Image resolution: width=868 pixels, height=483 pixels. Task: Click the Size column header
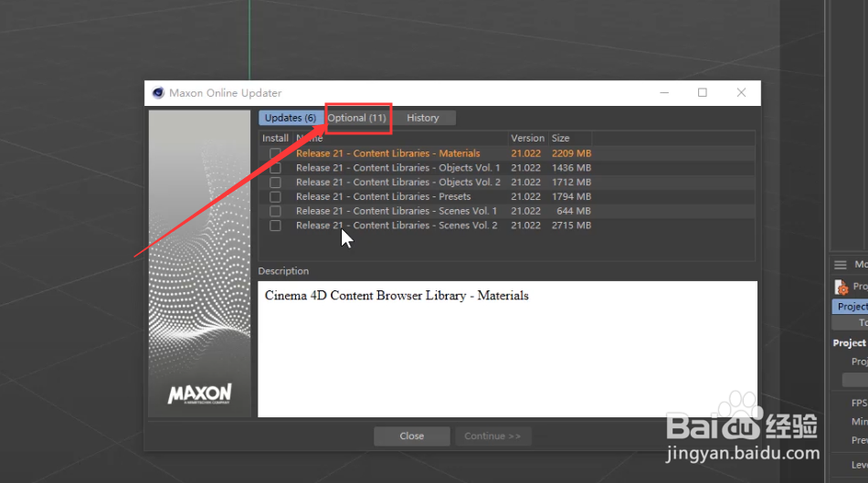coord(569,138)
